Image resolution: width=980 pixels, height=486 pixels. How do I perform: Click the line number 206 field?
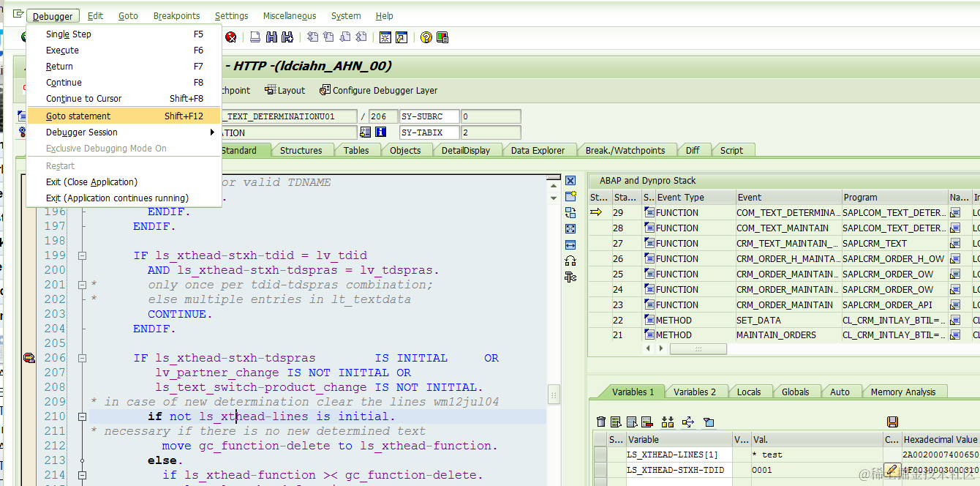click(382, 116)
